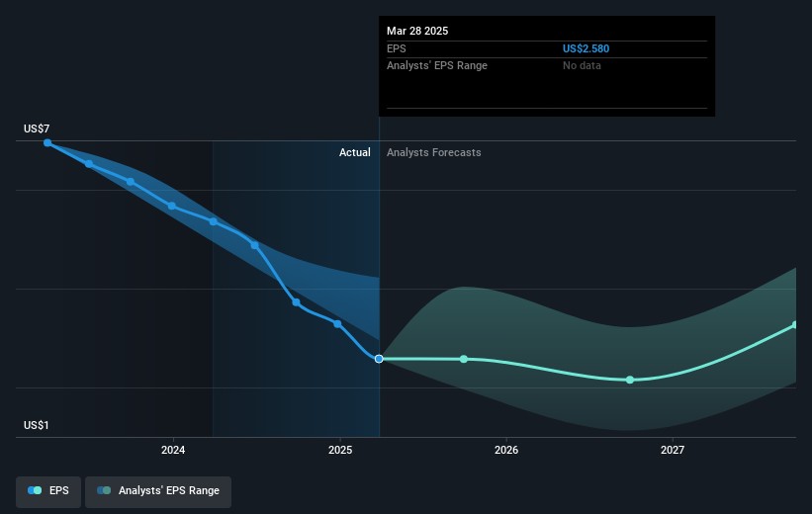This screenshot has width=812, height=514.
Task: Click the Mar 28 2025 tooltip date
Action: pyautogui.click(x=417, y=31)
